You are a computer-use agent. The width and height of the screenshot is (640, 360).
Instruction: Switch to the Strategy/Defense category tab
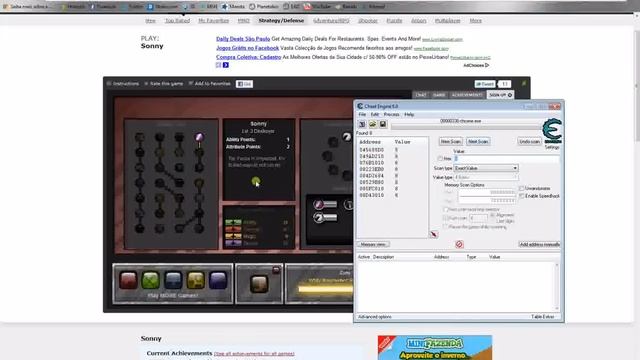pyautogui.click(x=281, y=20)
